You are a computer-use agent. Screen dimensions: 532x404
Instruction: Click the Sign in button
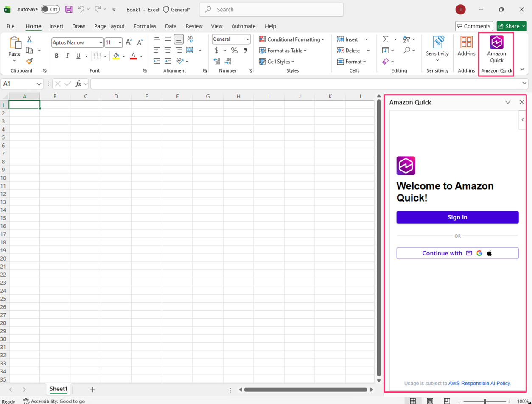click(x=457, y=217)
